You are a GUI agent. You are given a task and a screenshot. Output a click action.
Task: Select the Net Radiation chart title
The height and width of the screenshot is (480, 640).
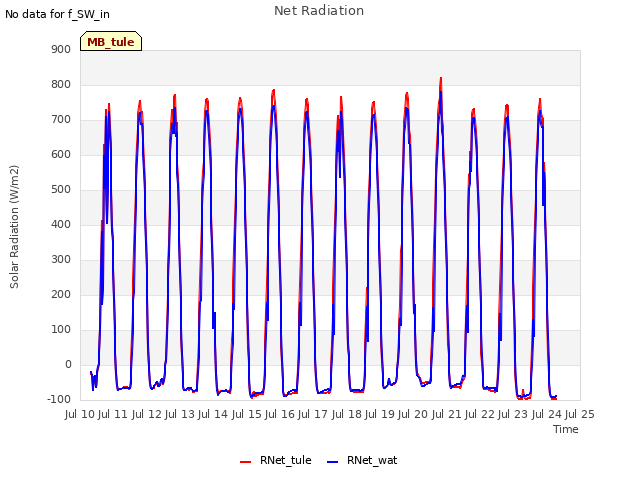319,11
